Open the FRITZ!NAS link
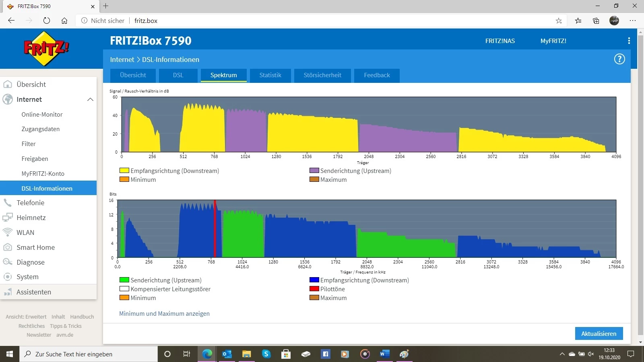Viewport: 644px width, 362px height. (500, 41)
